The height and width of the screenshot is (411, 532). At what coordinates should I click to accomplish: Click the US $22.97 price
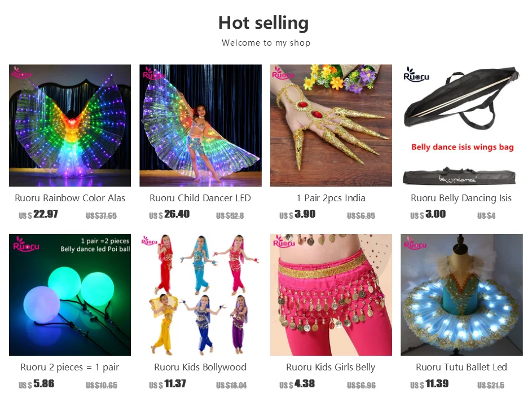pos(38,214)
